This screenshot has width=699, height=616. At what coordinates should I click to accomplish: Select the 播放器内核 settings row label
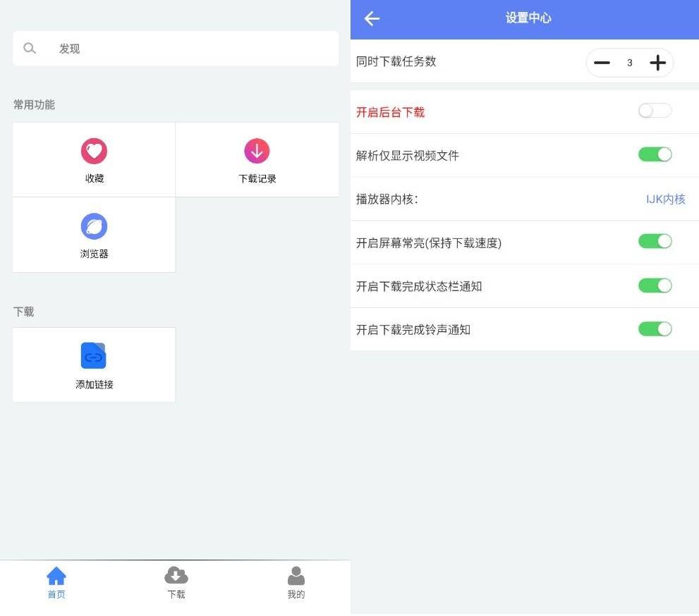tap(387, 199)
